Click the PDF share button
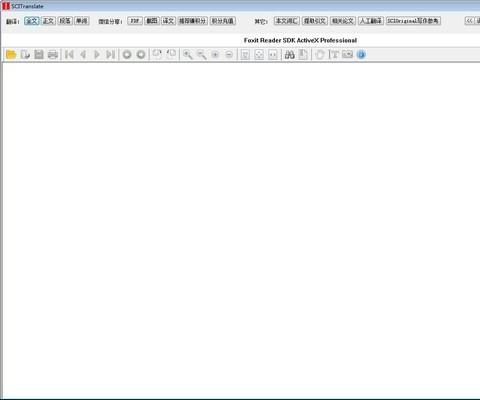480x400 pixels. [135, 21]
